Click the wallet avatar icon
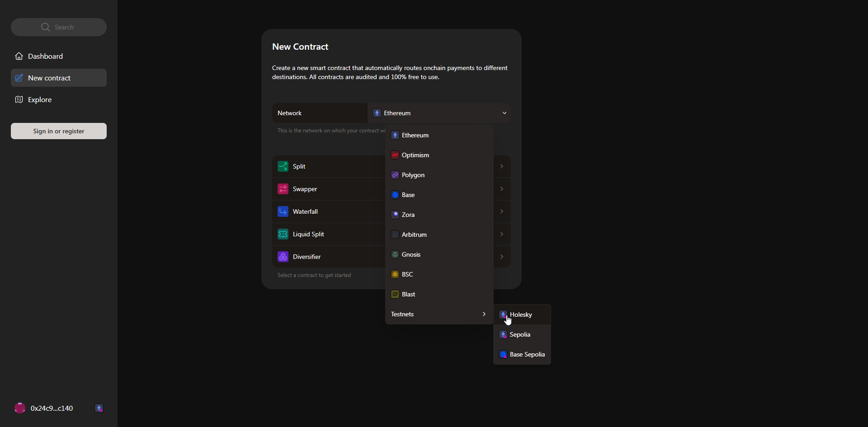This screenshot has height=427, width=868. (20, 408)
